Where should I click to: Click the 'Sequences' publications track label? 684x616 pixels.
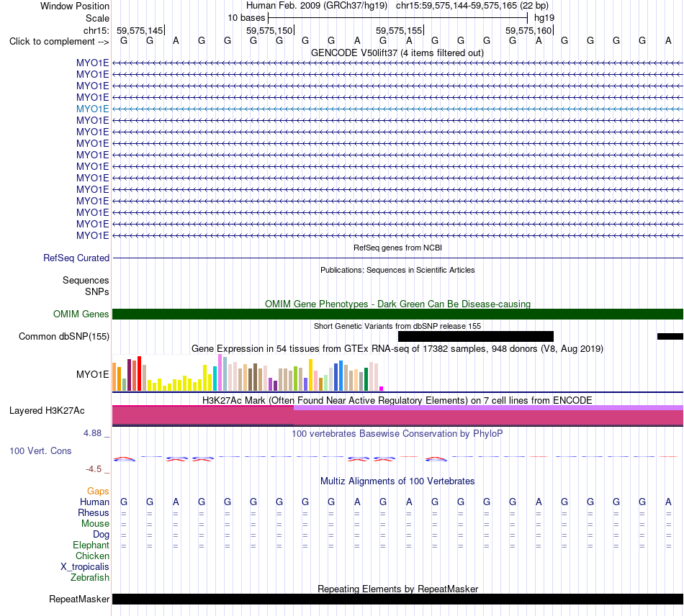pyautogui.click(x=86, y=281)
